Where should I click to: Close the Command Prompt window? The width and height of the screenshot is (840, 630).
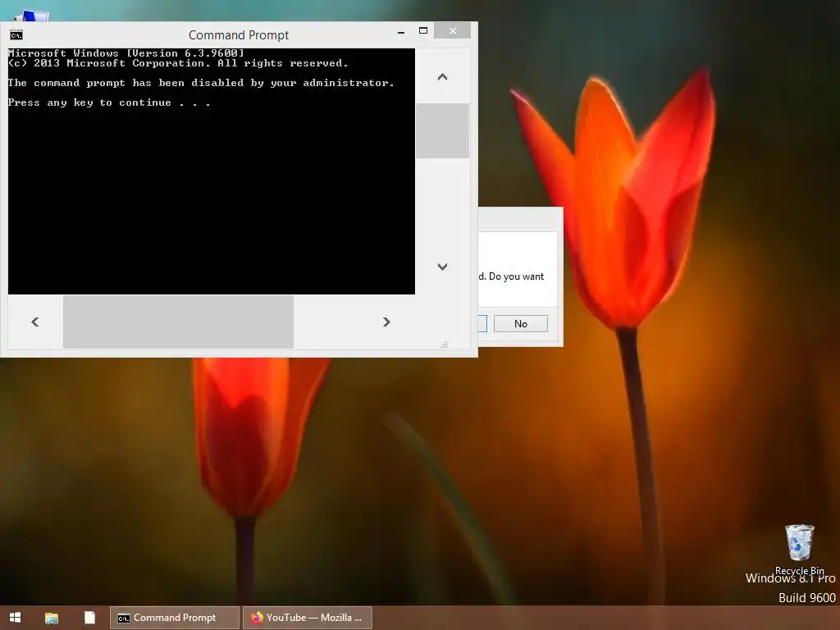[x=453, y=30]
